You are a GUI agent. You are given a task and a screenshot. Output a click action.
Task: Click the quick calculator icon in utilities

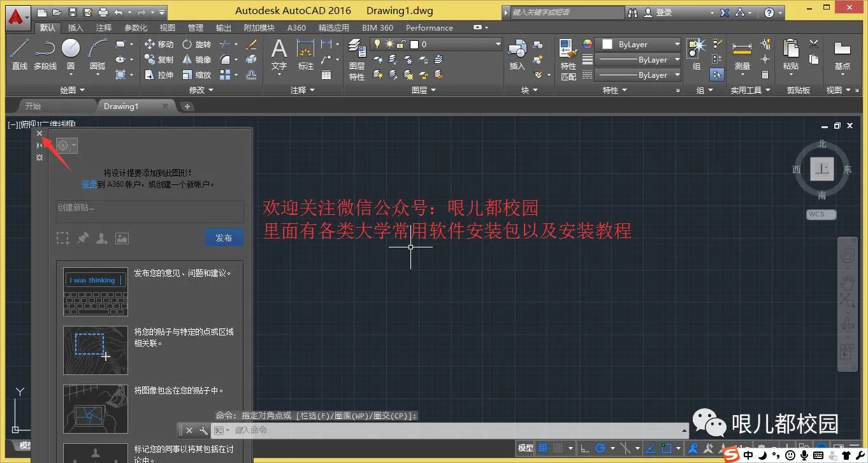765,75
